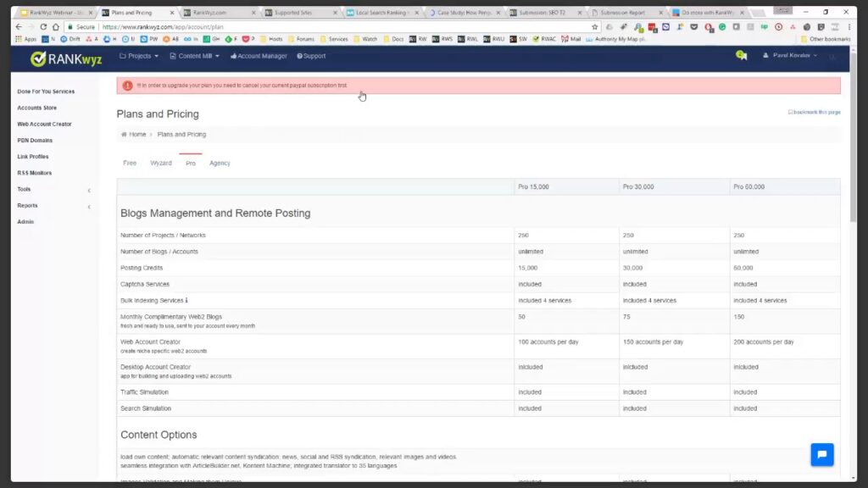Click the red alert icon in the warning banner
Viewport: 868px width, 488px height.
[127, 86]
